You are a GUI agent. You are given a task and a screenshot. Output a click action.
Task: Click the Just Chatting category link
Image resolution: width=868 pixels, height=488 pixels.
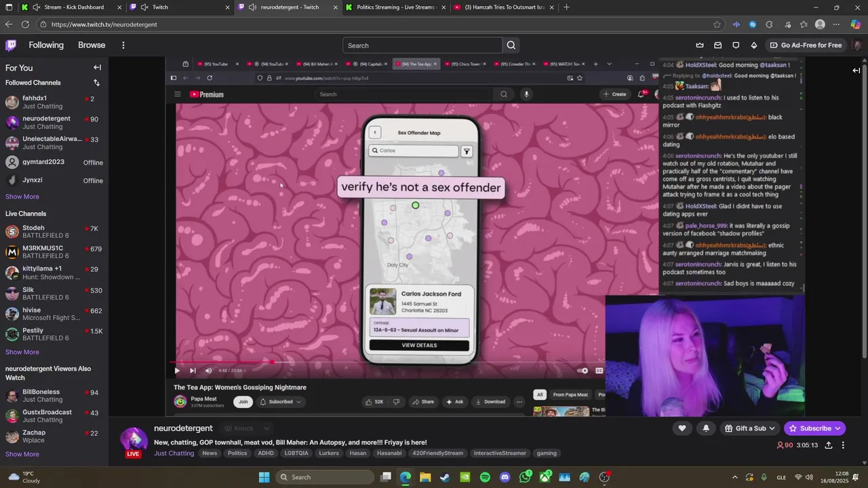pyautogui.click(x=174, y=453)
